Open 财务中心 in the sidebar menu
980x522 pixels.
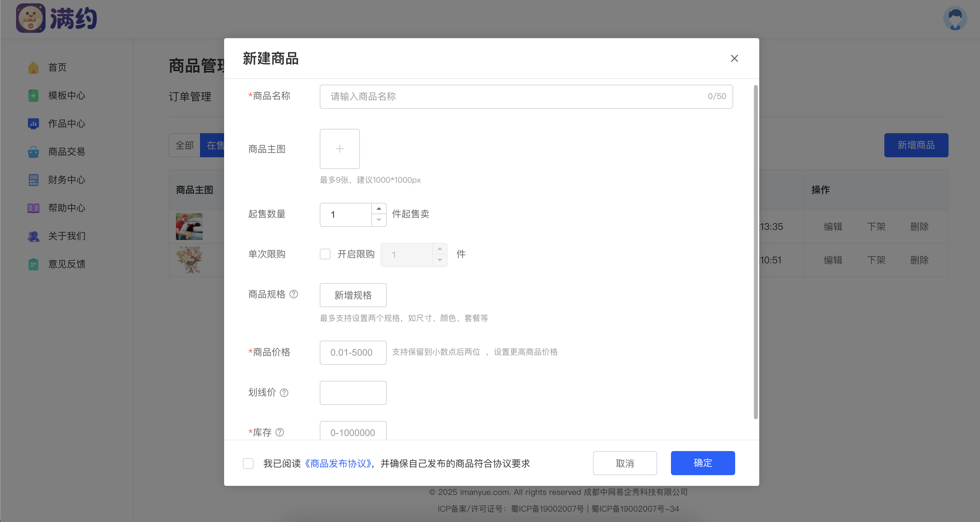(x=66, y=180)
